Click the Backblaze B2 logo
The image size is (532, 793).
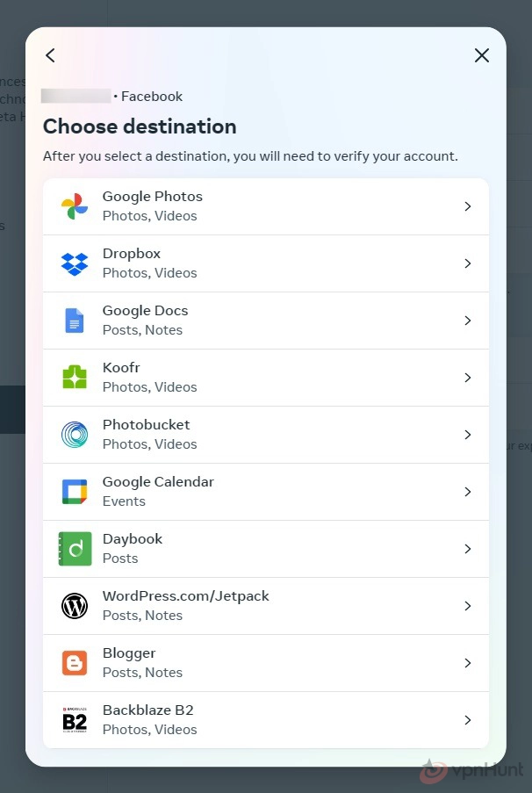[75, 720]
